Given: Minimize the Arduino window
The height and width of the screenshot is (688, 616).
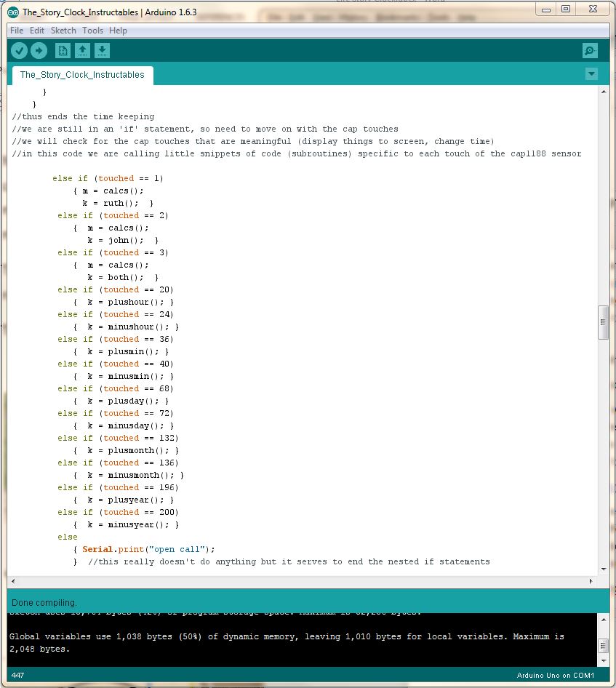Looking at the screenshot, I should point(546,9).
